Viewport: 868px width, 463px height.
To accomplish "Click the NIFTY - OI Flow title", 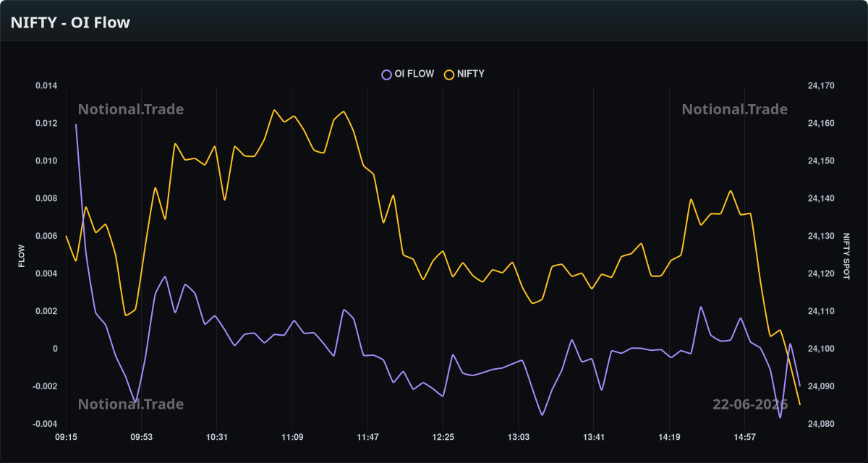I will pos(70,22).
